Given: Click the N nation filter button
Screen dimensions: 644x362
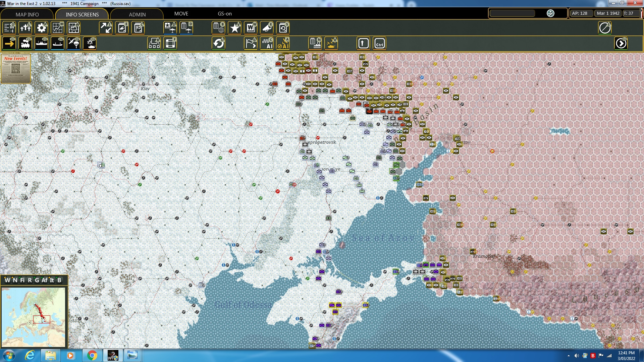Looking at the screenshot, I should 15,280.
